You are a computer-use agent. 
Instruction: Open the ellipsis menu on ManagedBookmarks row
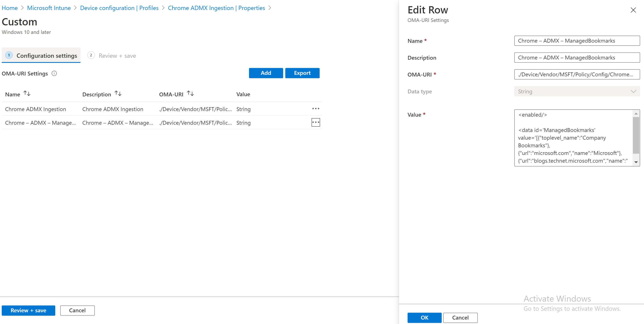316,122
